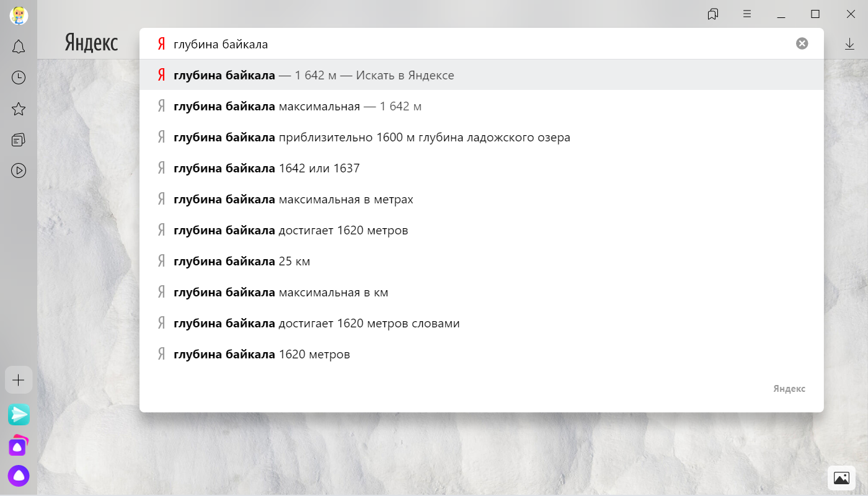Open video play icon in sidebar

coord(19,170)
